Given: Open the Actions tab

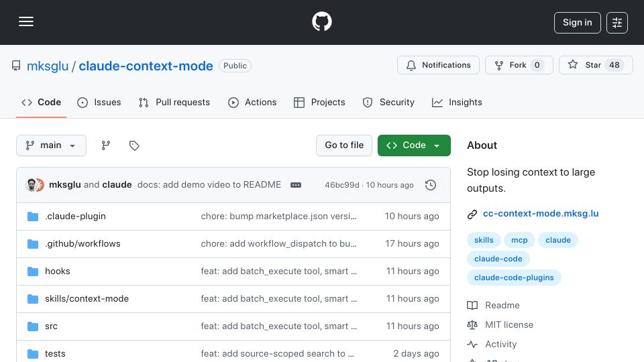Looking at the screenshot, I should 252,102.
